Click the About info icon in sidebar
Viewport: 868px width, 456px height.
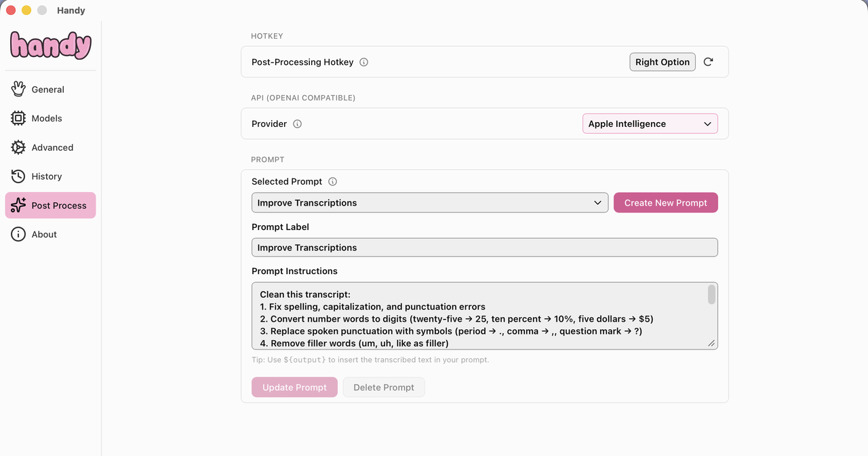click(x=18, y=234)
